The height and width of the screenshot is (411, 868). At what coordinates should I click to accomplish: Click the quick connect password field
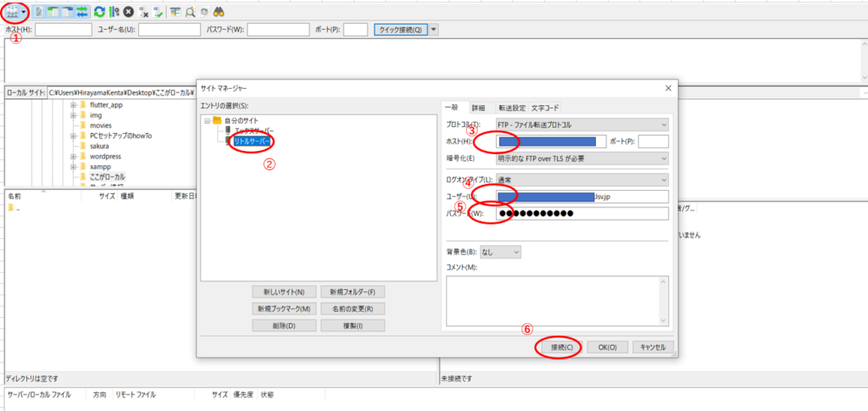pos(278,30)
